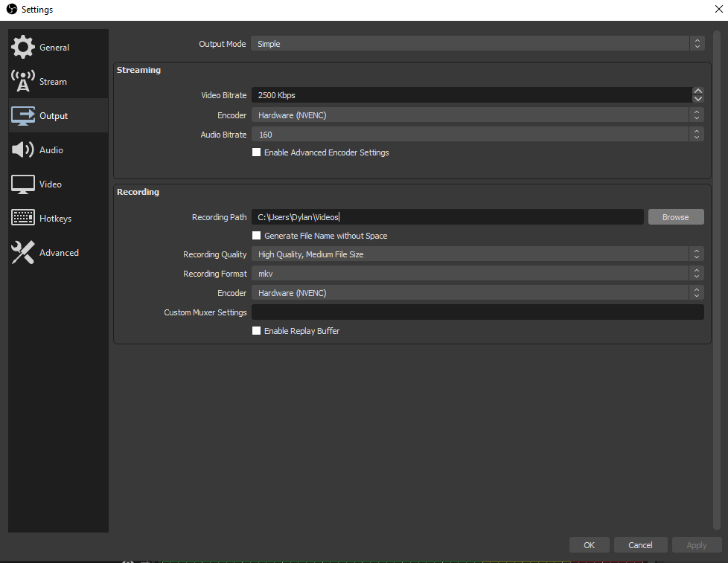This screenshot has width=728, height=563.
Task: Click the Custom Muxer Settings field
Action: [478, 312]
